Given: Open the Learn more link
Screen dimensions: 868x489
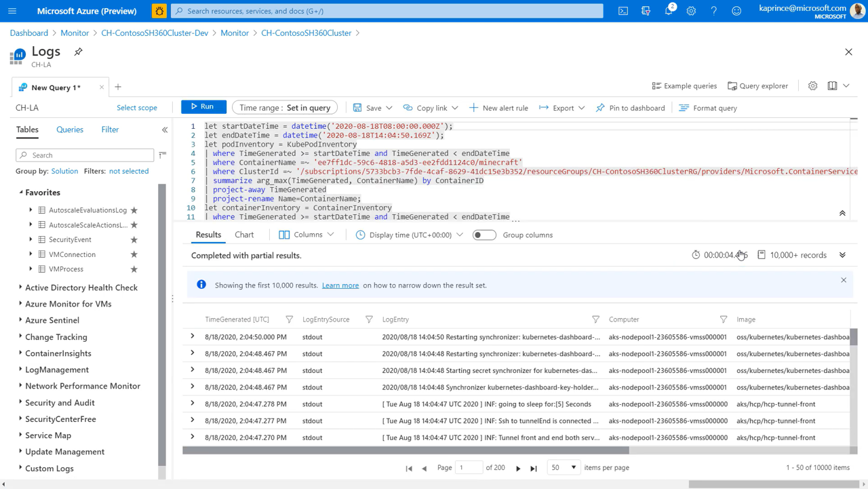Looking at the screenshot, I should point(340,286).
